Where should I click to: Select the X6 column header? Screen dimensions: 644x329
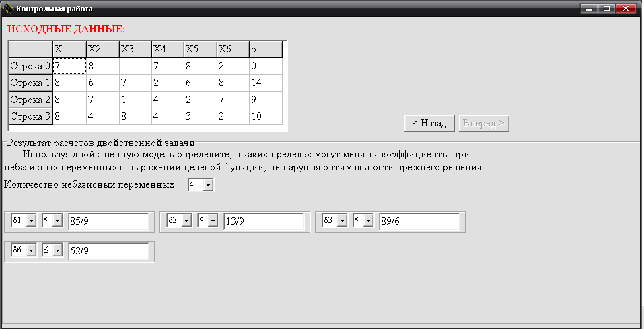tap(233, 49)
